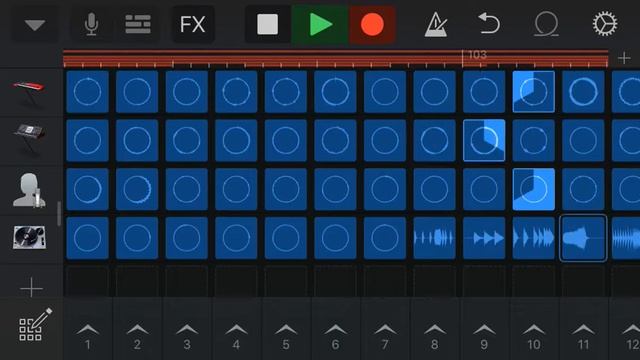Toggle the cell grid edit mode
The height and width of the screenshot is (360, 640).
35,324
